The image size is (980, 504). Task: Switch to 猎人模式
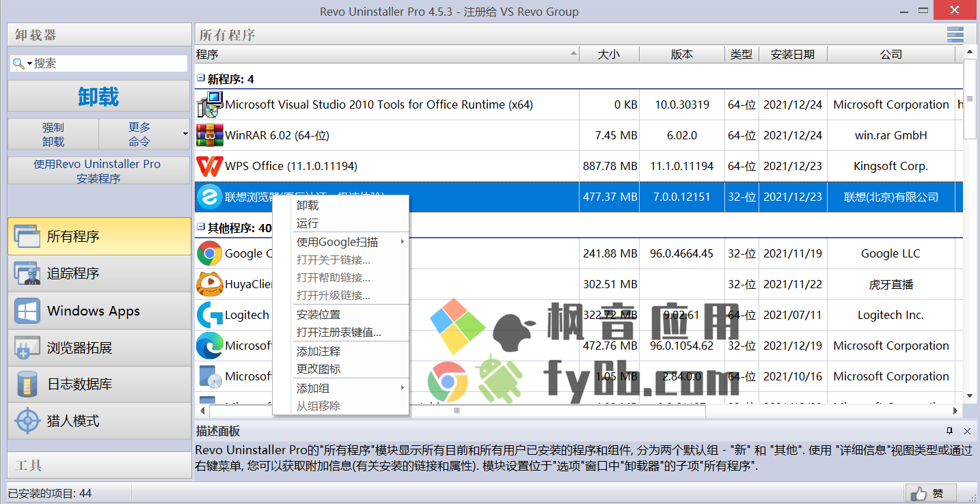(x=99, y=421)
